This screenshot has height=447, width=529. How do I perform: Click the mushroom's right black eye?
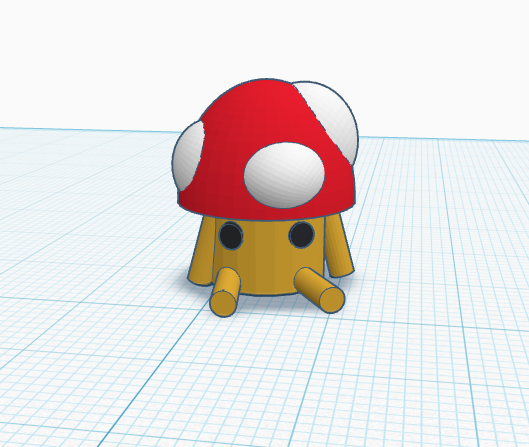coord(301,235)
